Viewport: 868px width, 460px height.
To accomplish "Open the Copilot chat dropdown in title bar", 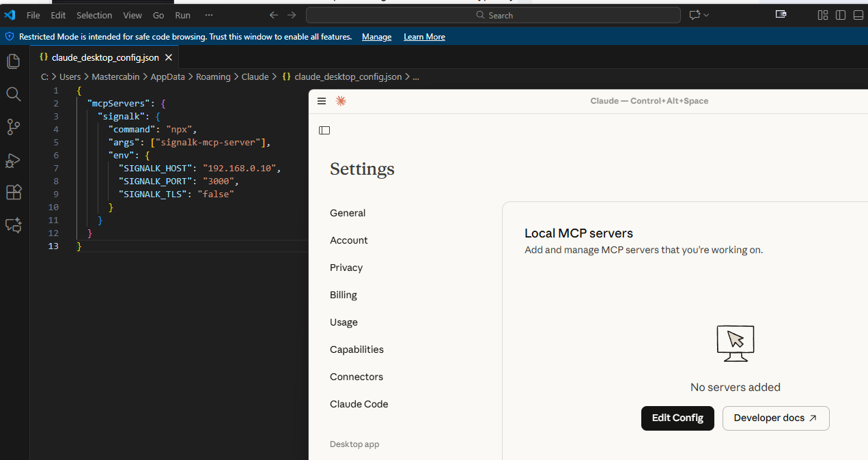I will tap(706, 15).
